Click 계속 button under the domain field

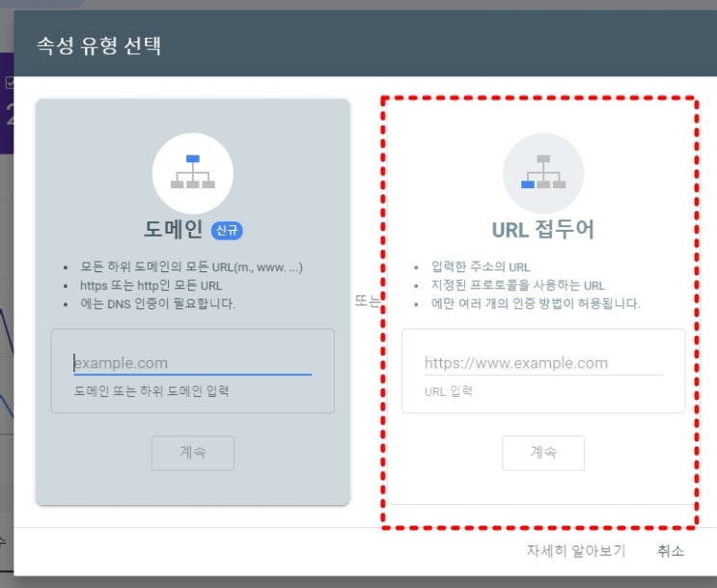(x=192, y=453)
